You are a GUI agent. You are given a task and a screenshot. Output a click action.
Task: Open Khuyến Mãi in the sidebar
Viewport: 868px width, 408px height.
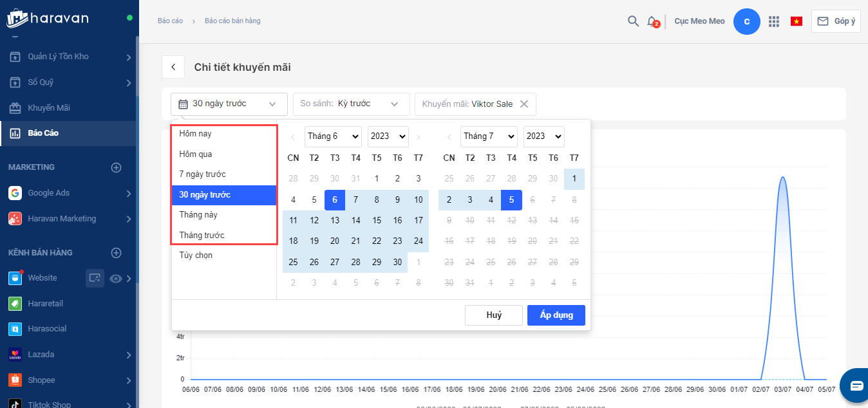[x=49, y=107]
